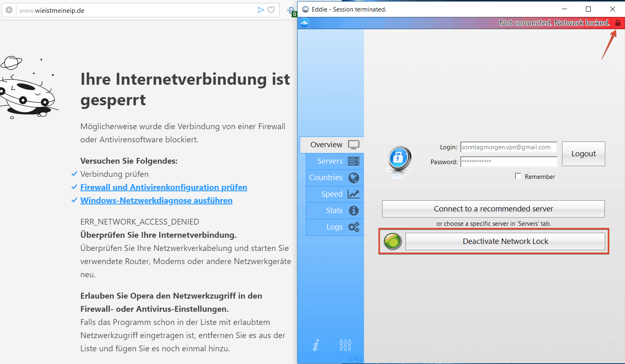Open the Overview tab in Eddie
The width and height of the screenshot is (625, 364).
[x=332, y=145]
